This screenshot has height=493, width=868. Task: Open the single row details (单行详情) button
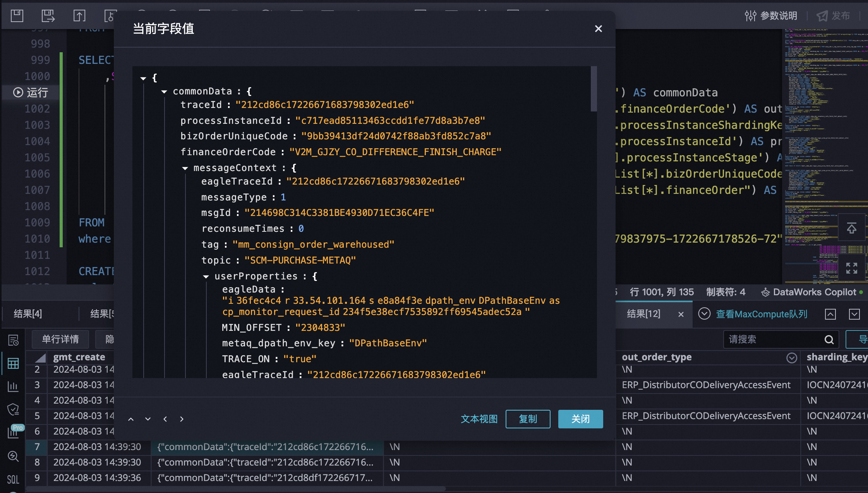point(60,339)
